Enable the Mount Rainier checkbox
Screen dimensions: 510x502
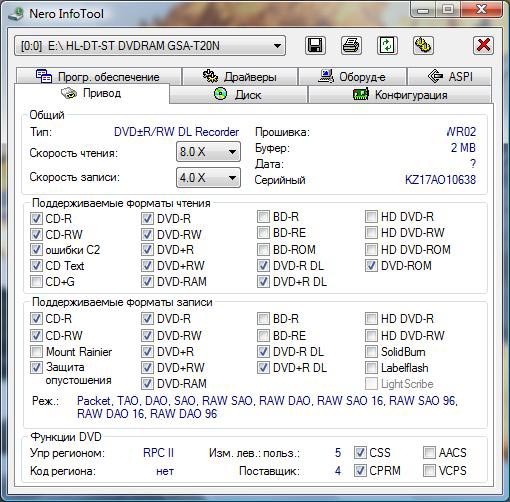[36, 351]
